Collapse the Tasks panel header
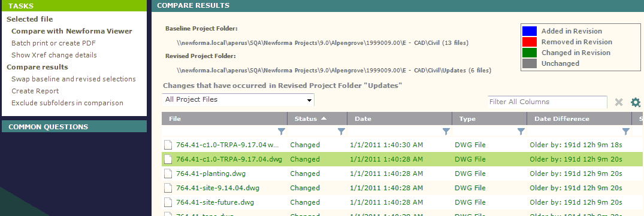 tap(74, 6)
